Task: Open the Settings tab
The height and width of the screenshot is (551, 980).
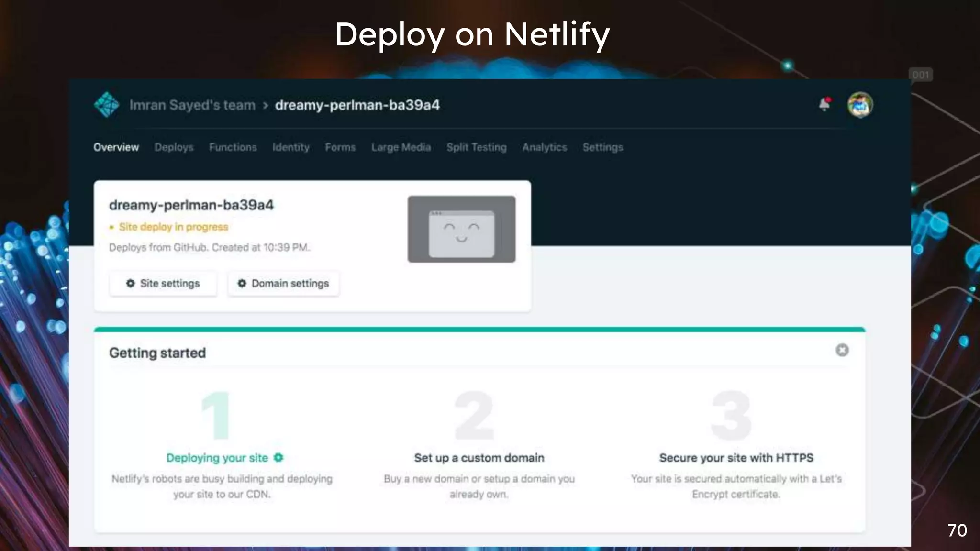Action: tap(603, 147)
